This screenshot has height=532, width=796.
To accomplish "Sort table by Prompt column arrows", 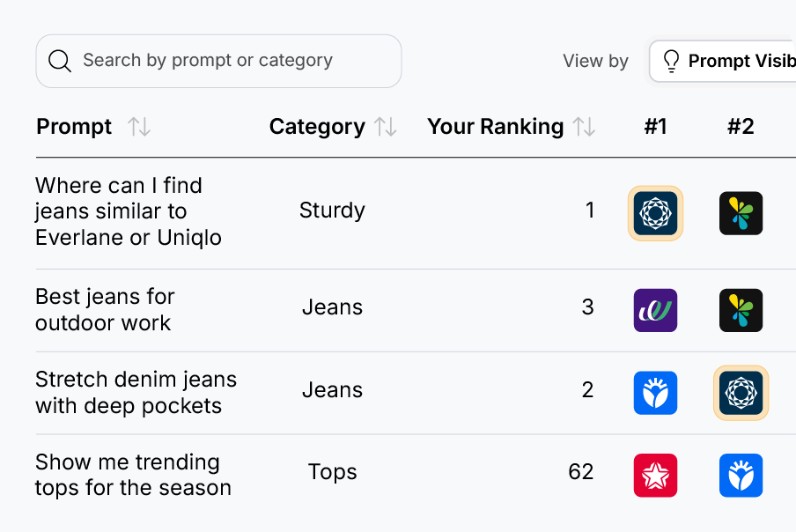I will (139, 127).
